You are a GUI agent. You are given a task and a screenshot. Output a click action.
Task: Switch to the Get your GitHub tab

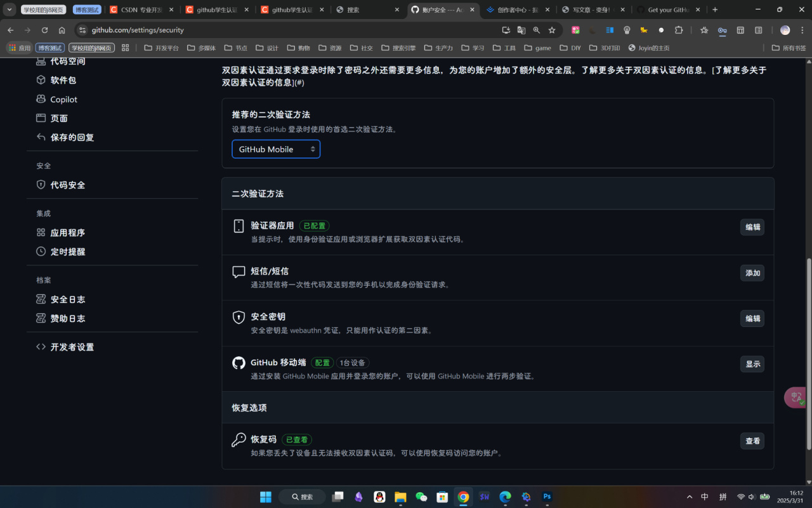(670, 10)
